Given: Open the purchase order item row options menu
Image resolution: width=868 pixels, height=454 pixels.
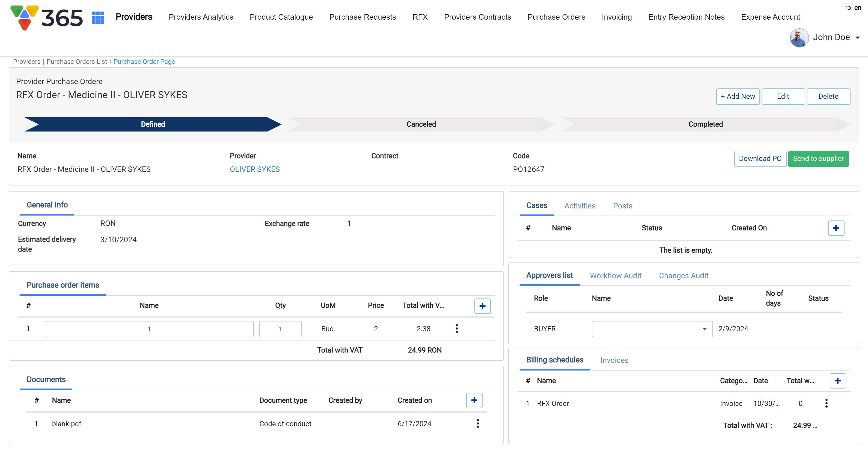Looking at the screenshot, I should pos(457,328).
